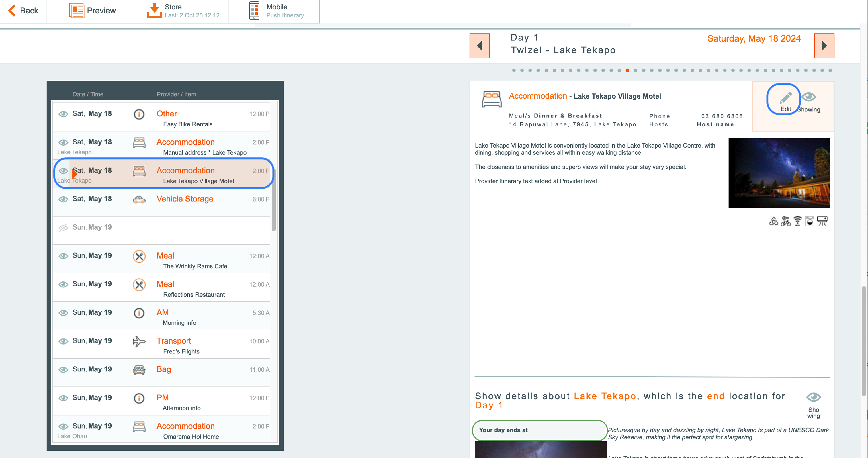The width and height of the screenshot is (868, 458).
Task: Toggle visibility of Easy Bike Rentals row
Action: [63, 114]
